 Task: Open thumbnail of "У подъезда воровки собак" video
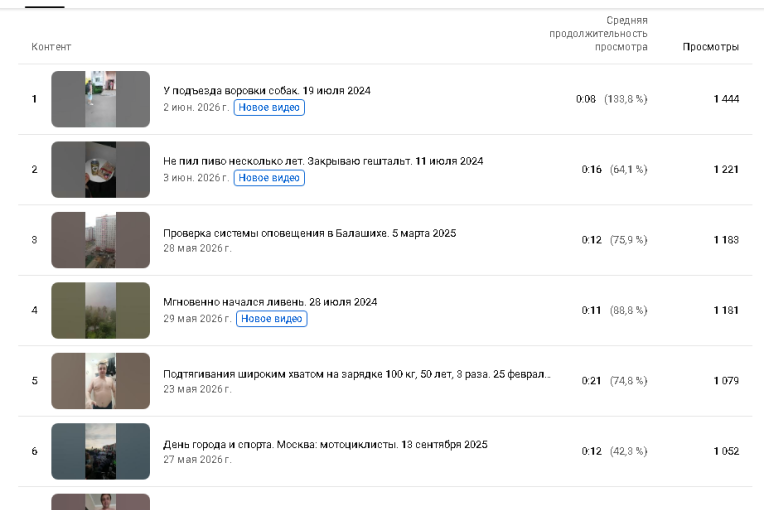[100, 99]
